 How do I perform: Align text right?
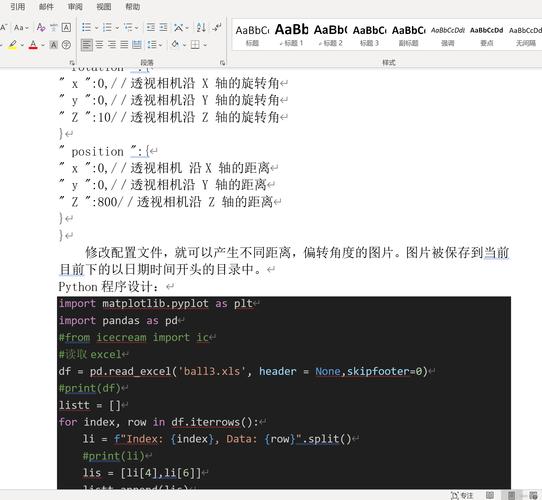(112, 45)
